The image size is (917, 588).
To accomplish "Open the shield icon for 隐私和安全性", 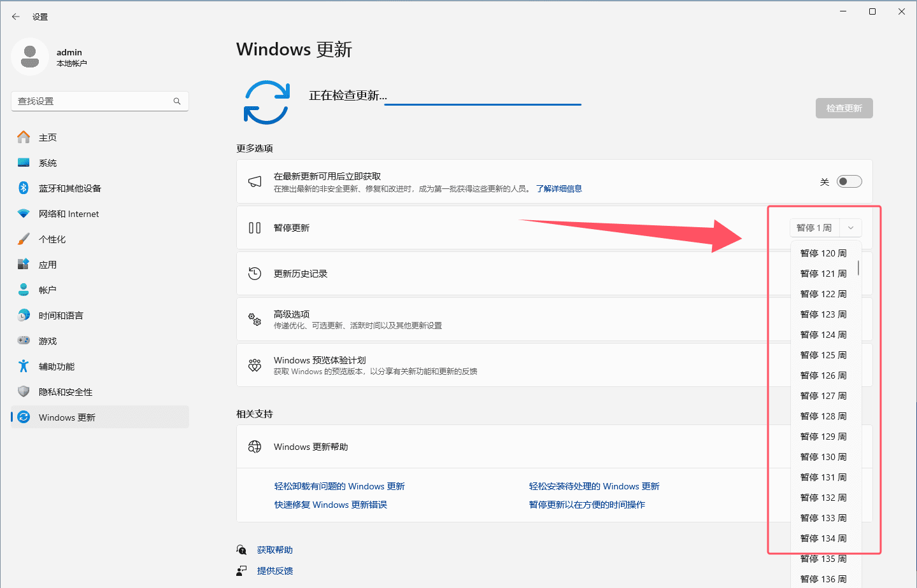I will [24, 391].
